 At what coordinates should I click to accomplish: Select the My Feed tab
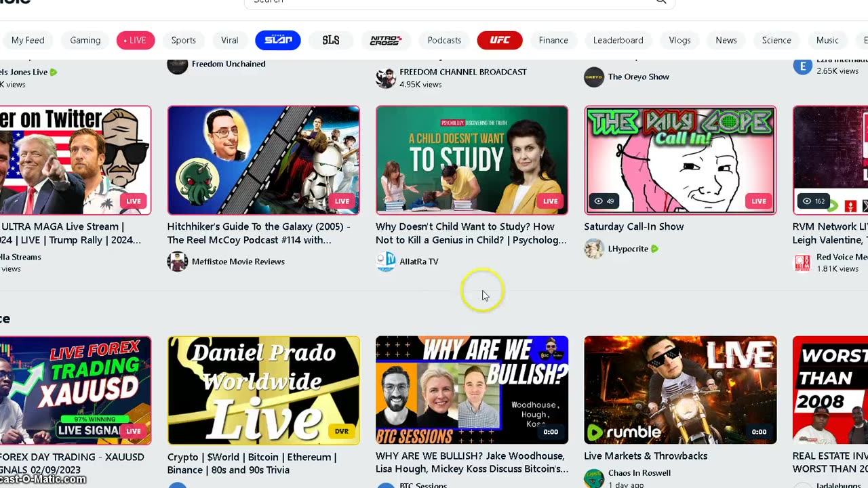(28, 40)
